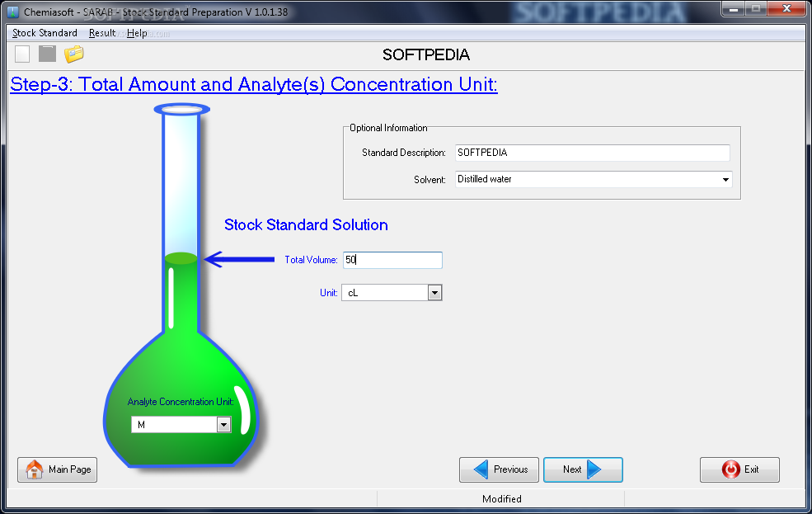Viewport: 812px width, 514px height.
Task: Go back with the Previous button
Action: tap(499, 469)
